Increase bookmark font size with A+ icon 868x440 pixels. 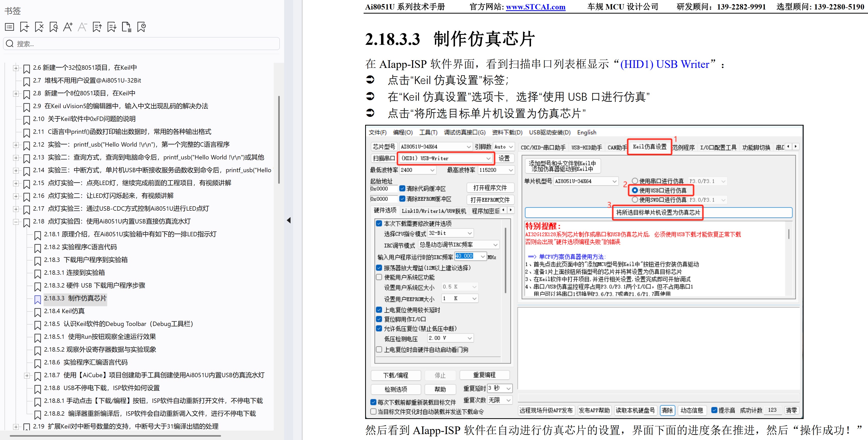[x=68, y=27]
